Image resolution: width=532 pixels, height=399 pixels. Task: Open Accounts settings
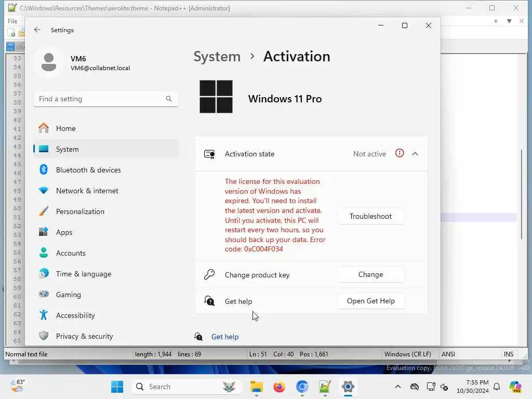[106, 253]
